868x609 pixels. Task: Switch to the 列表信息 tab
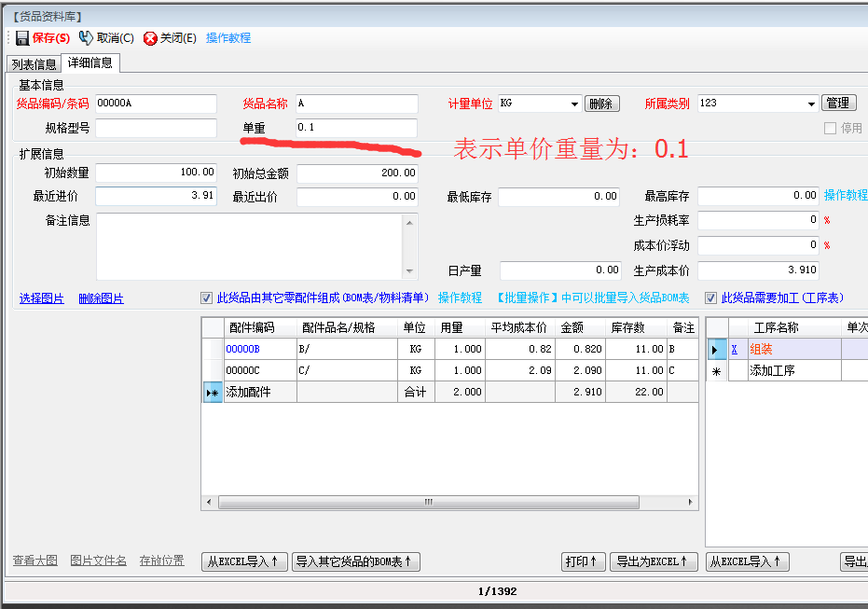[x=34, y=64]
